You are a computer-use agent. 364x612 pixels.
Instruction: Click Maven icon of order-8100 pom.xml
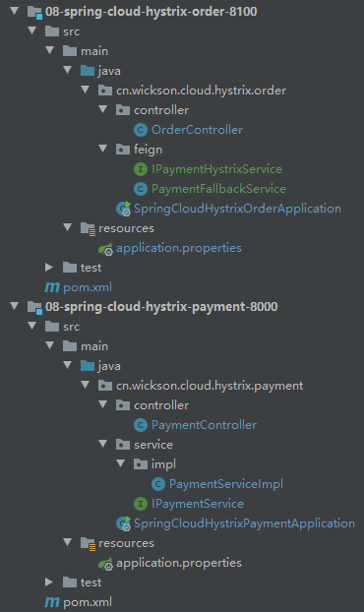pos(52,287)
